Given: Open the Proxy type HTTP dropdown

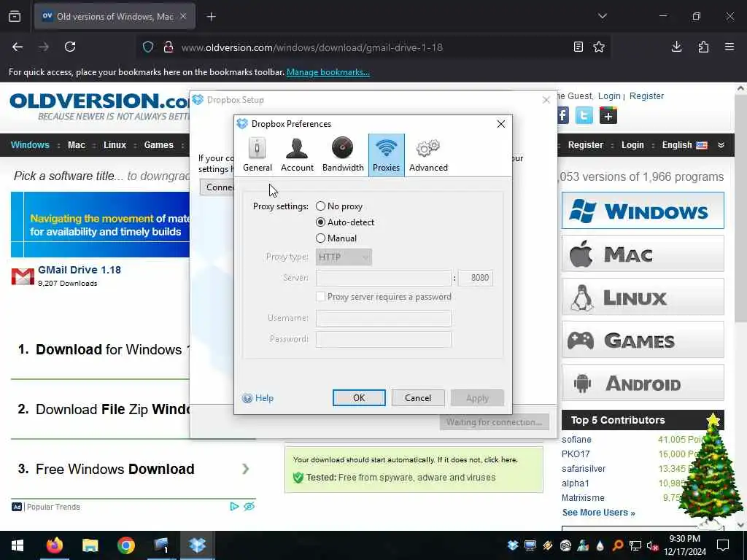Looking at the screenshot, I should [344, 257].
